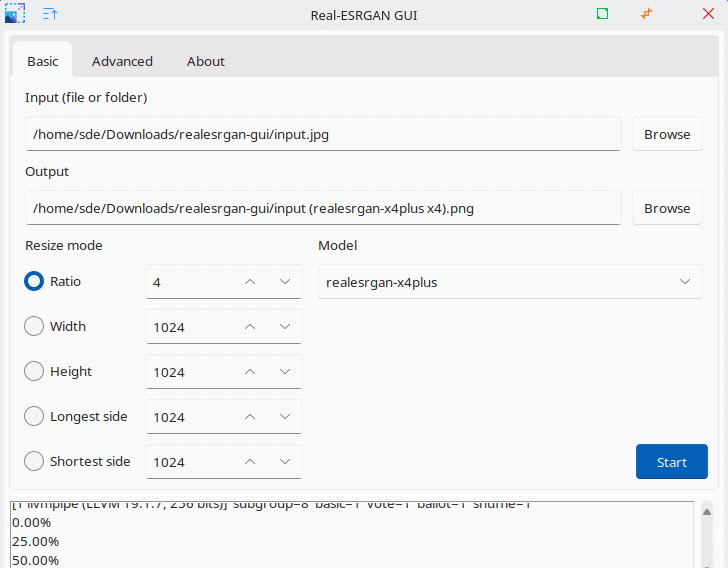This screenshot has width=728, height=568.
Task: Click the 0.00% line in log output
Action: (31, 522)
